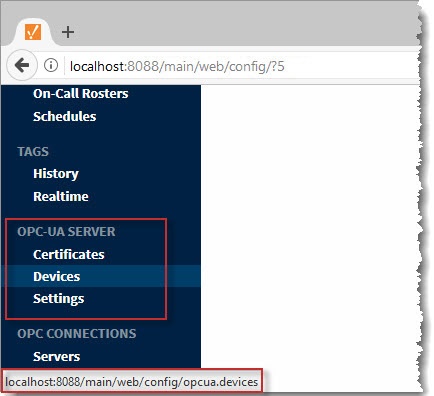Select the TAGS section header

pos(33,152)
